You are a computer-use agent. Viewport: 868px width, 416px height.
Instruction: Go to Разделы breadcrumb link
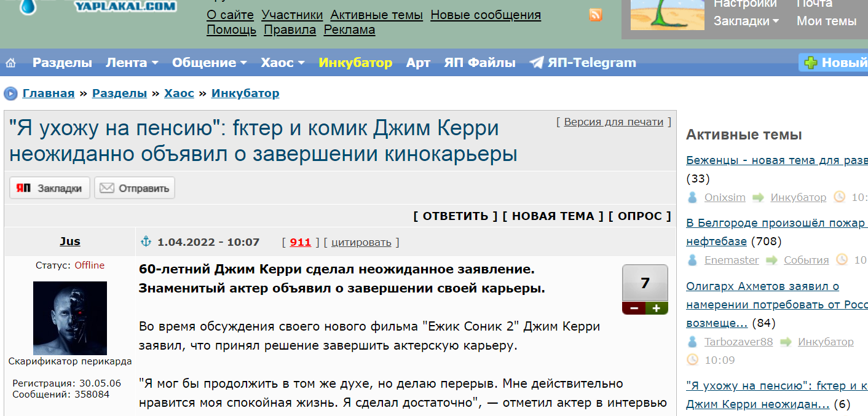[119, 93]
